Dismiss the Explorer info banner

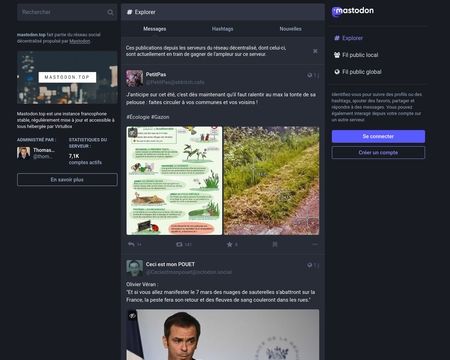tap(315, 51)
